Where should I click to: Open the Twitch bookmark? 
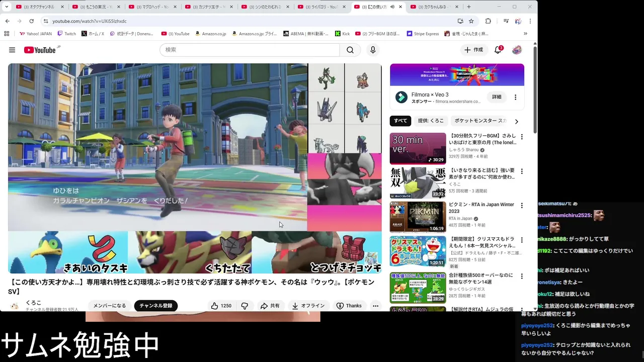point(66,34)
